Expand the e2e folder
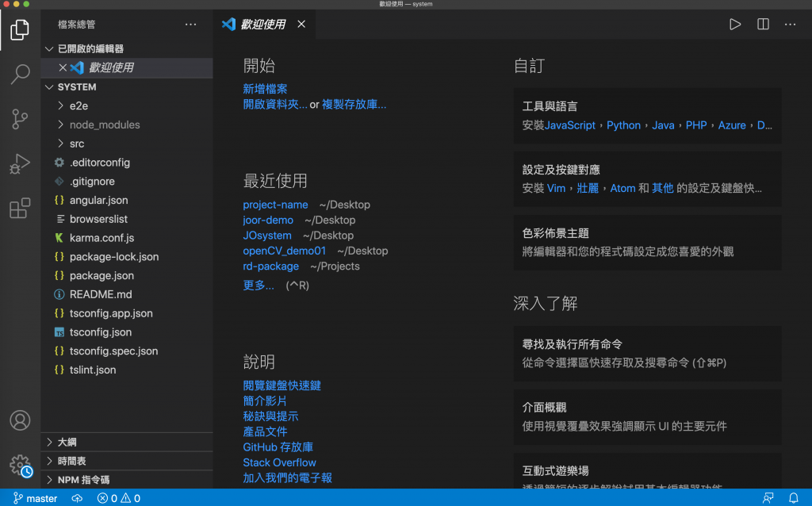812x506 pixels. (127, 105)
